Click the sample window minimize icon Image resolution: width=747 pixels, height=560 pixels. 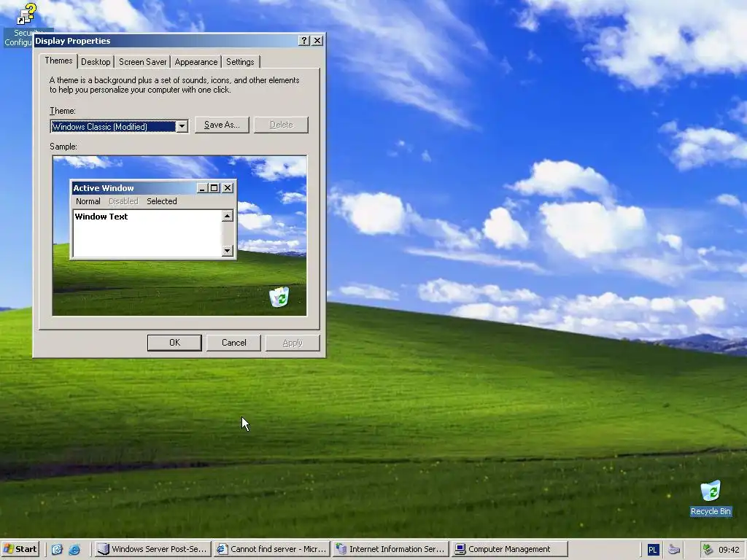(x=202, y=188)
